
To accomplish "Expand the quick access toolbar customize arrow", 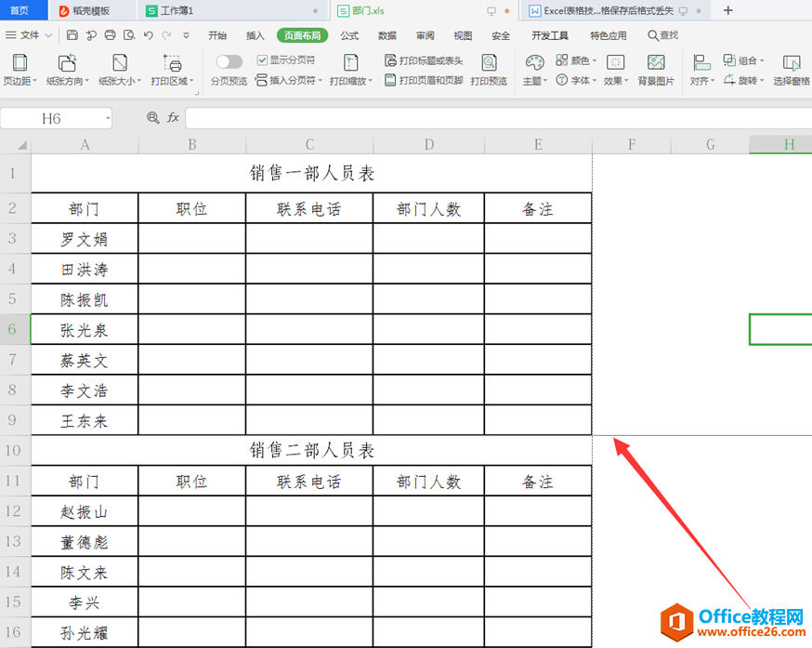I will pyautogui.click(x=186, y=35).
